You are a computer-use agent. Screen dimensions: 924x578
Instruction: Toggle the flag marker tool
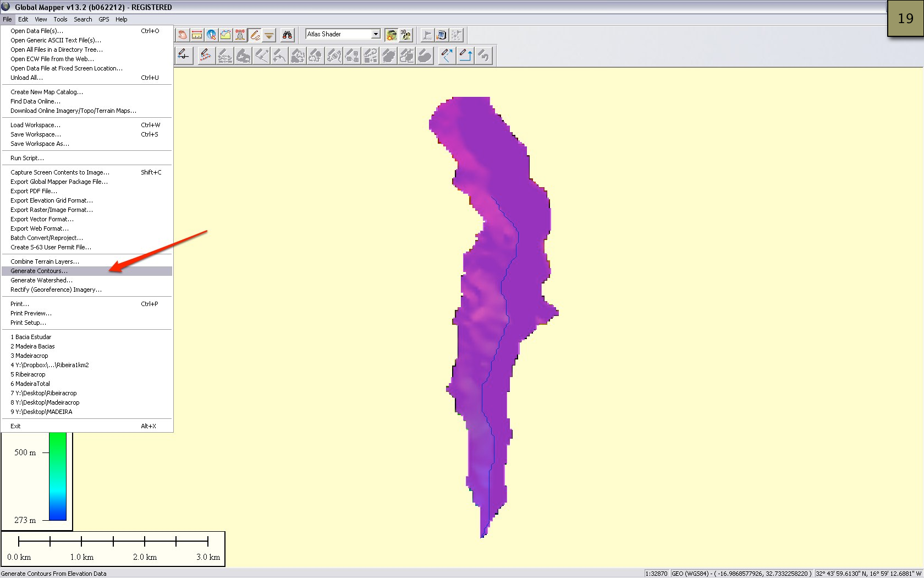click(x=426, y=34)
